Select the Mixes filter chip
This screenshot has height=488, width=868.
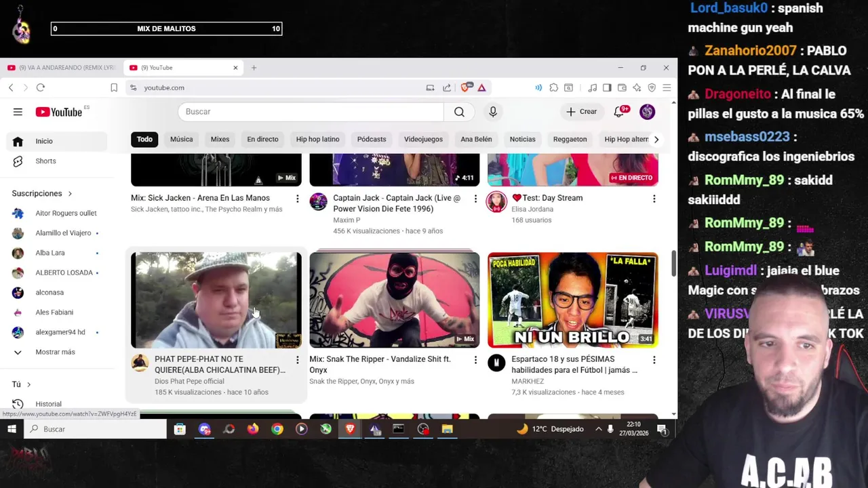pyautogui.click(x=220, y=139)
